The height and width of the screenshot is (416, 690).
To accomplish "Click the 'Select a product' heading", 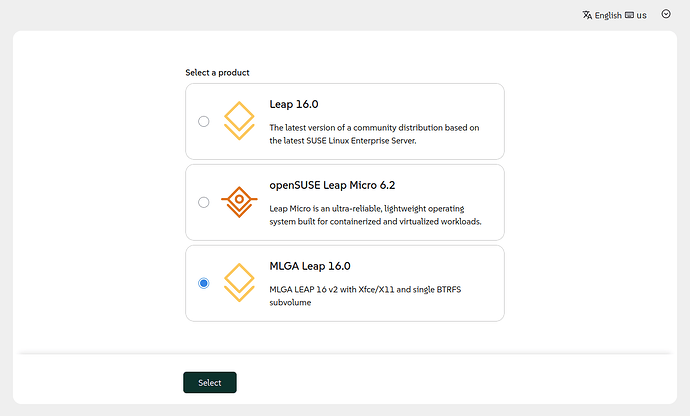I will tap(217, 73).
